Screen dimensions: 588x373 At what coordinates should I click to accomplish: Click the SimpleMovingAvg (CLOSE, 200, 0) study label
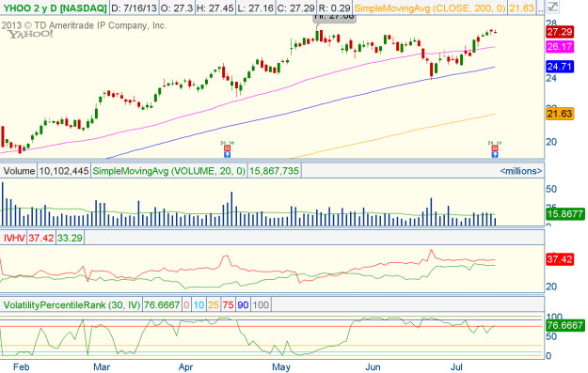coord(430,8)
